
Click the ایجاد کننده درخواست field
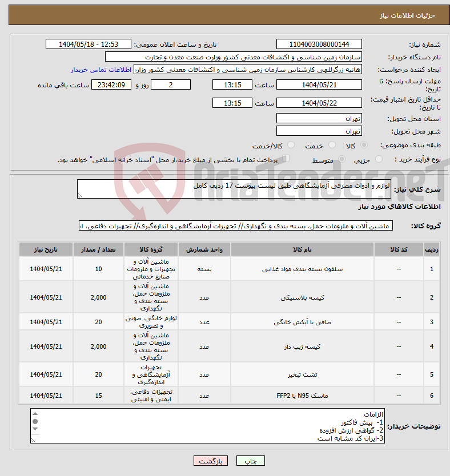[x=248, y=70]
